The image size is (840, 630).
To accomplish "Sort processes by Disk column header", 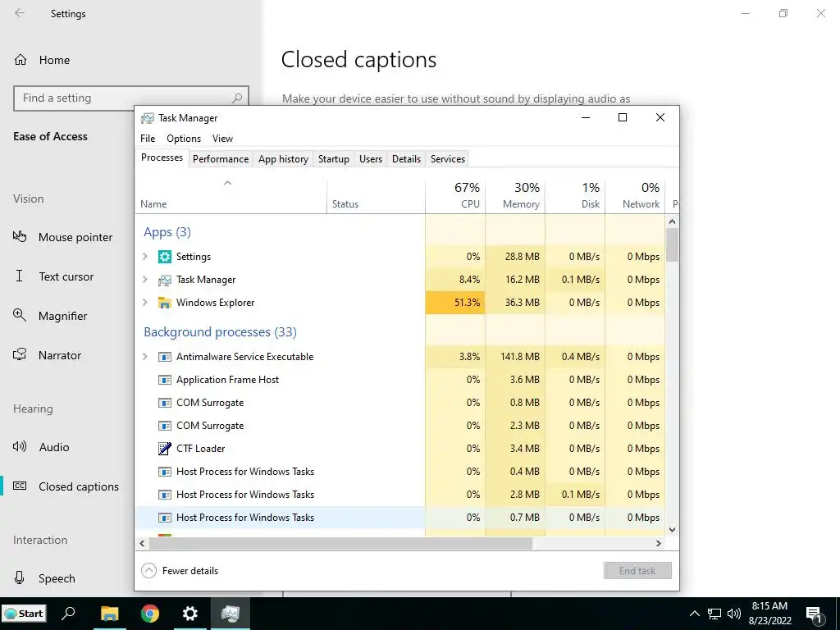I will (x=575, y=195).
